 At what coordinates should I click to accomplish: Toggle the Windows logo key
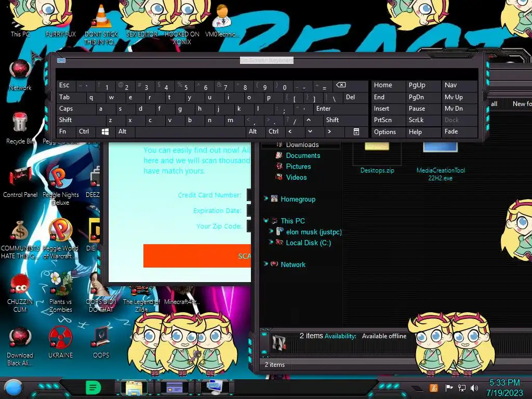pyautogui.click(x=105, y=131)
